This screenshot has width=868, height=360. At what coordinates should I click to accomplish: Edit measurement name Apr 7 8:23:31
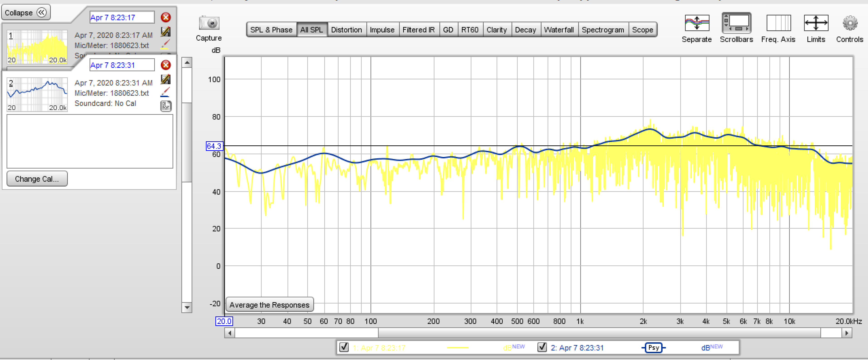click(x=122, y=65)
